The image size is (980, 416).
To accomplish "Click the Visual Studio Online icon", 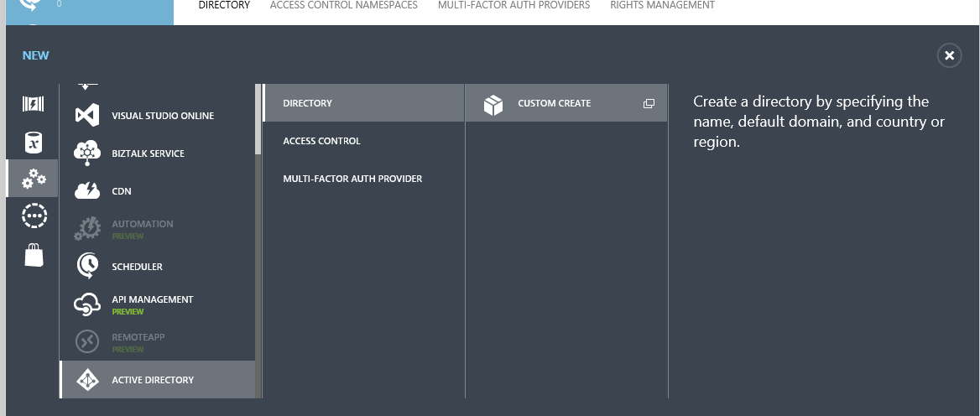I will (x=87, y=116).
